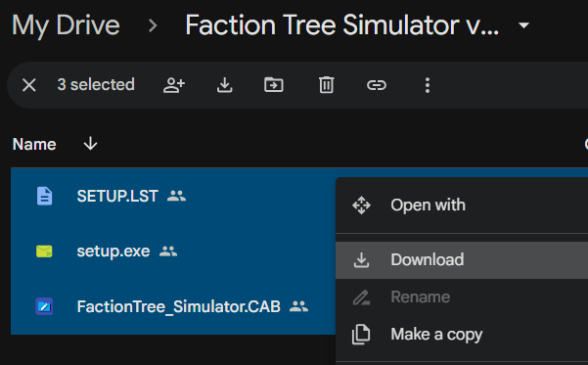The width and height of the screenshot is (588, 365).
Task: Navigate to My Drive breadcrumb
Action: coord(66,25)
